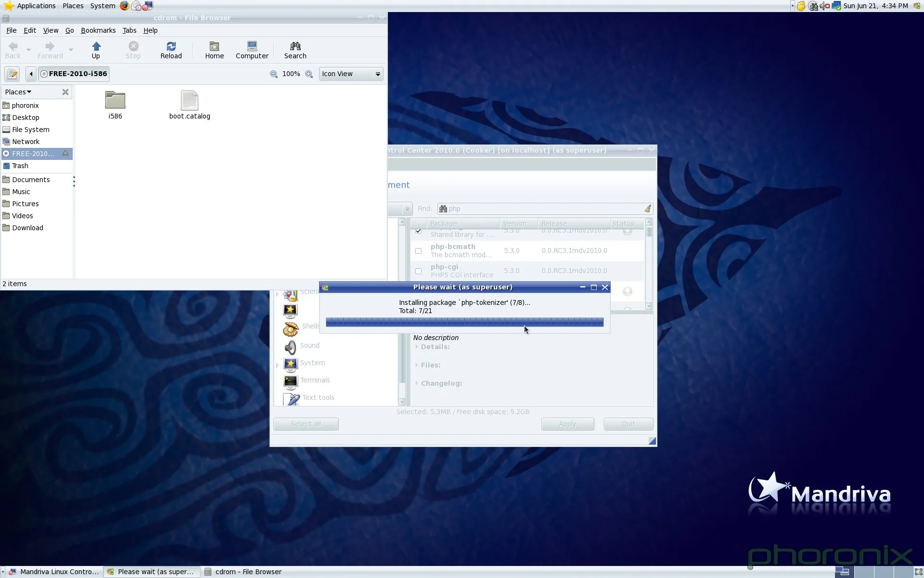Clear the Find field with broom icon
924x578 pixels.
point(647,209)
